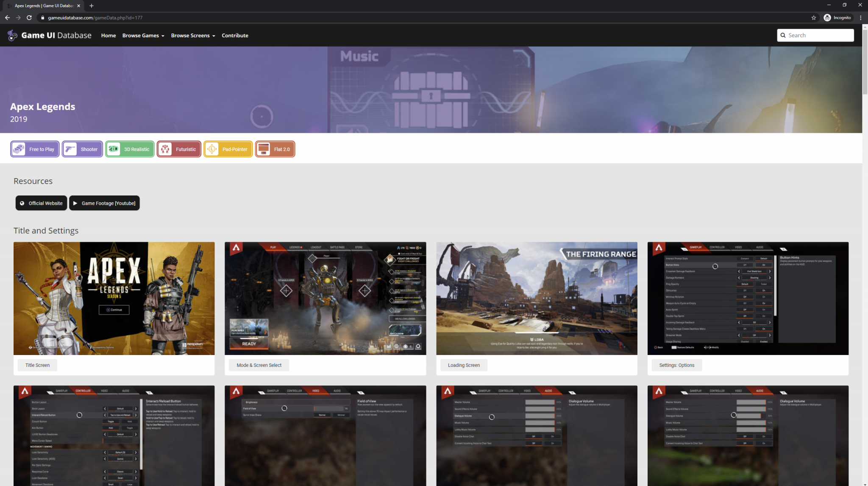Image resolution: width=868 pixels, height=486 pixels.
Task: Open the Game Footage [Youtube] link
Action: pyautogui.click(x=104, y=203)
